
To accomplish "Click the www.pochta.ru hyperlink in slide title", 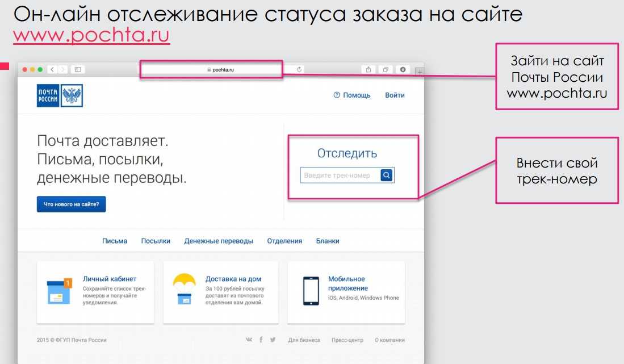I will (x=91, y=35).
